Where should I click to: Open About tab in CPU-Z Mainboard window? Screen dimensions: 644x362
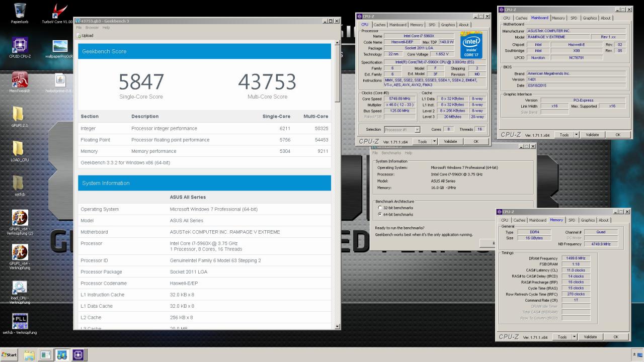tap(606, 18)
